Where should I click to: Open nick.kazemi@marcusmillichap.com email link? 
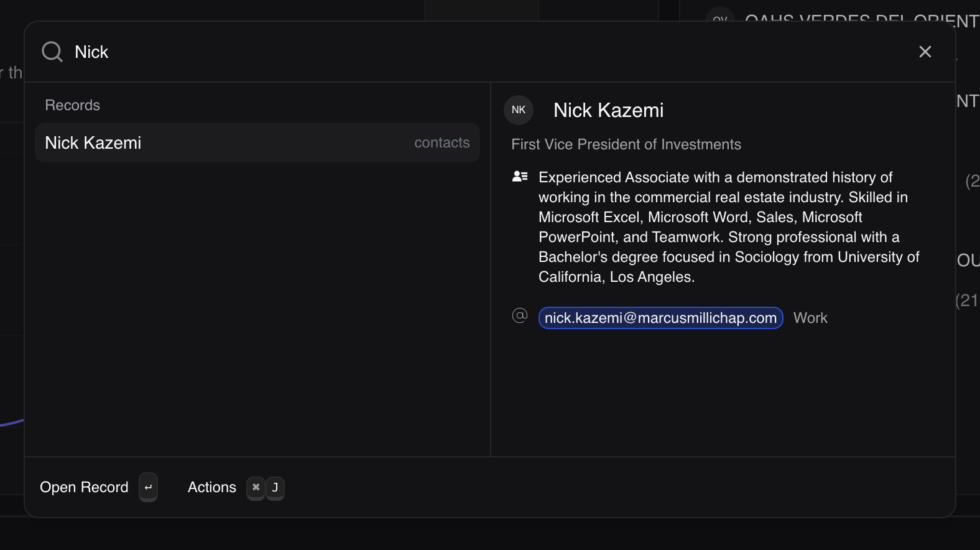click(660, 318)
